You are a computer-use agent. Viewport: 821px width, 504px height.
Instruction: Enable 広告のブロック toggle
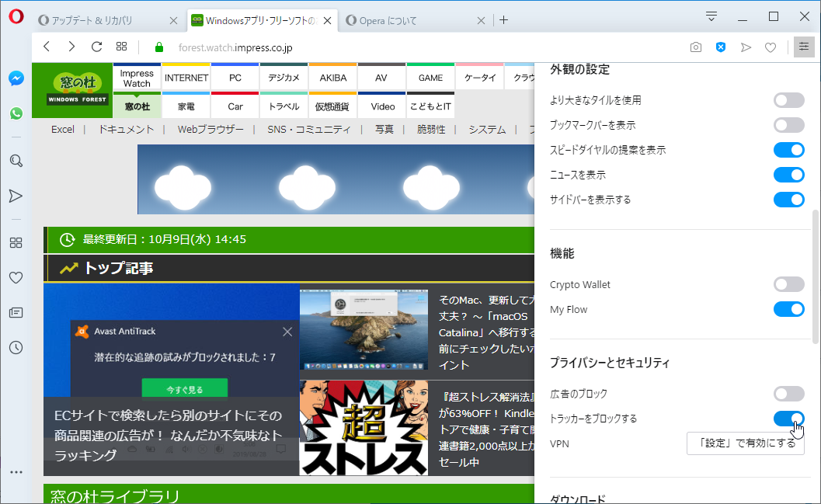pyautogui.click(x=789, y=394)
